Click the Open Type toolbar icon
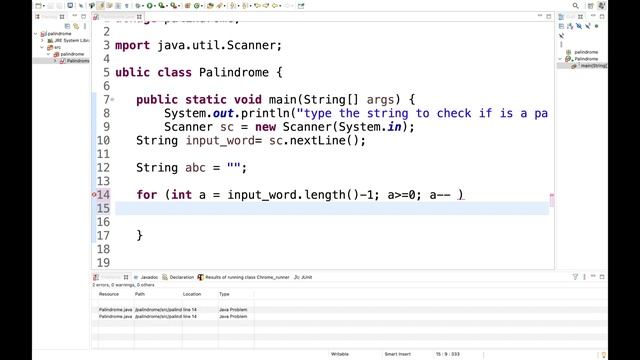The height and width of the screenshot is (360, 640). [x=210, y=6]
